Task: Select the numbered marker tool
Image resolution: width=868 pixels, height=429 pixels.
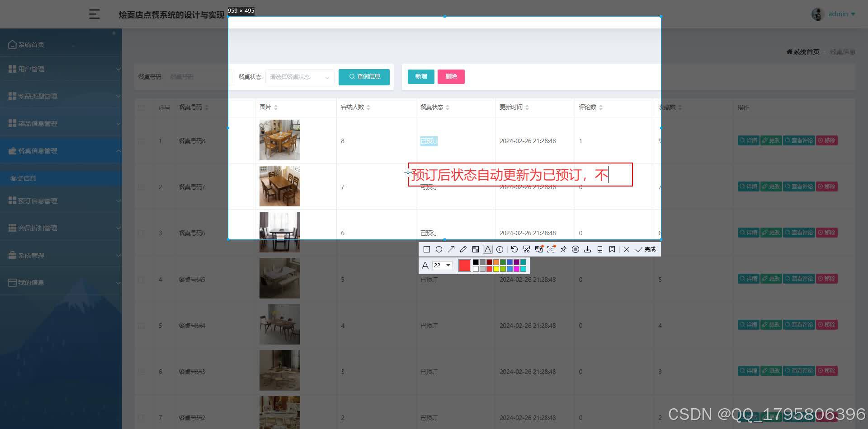Action: 500,249
